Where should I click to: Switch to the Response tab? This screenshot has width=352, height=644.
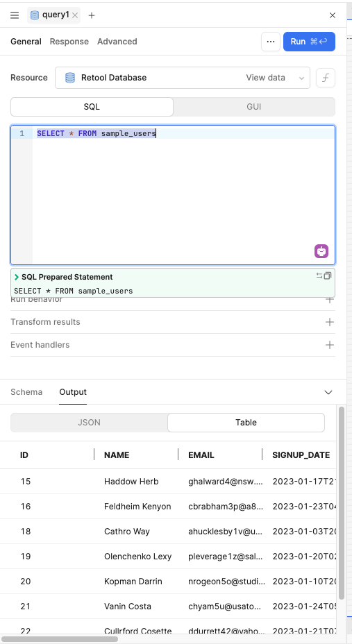coord(69,42)
